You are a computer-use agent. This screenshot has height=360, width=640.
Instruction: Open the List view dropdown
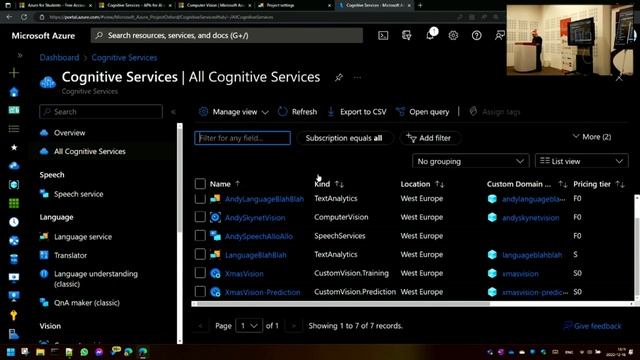tap(582, 161)
